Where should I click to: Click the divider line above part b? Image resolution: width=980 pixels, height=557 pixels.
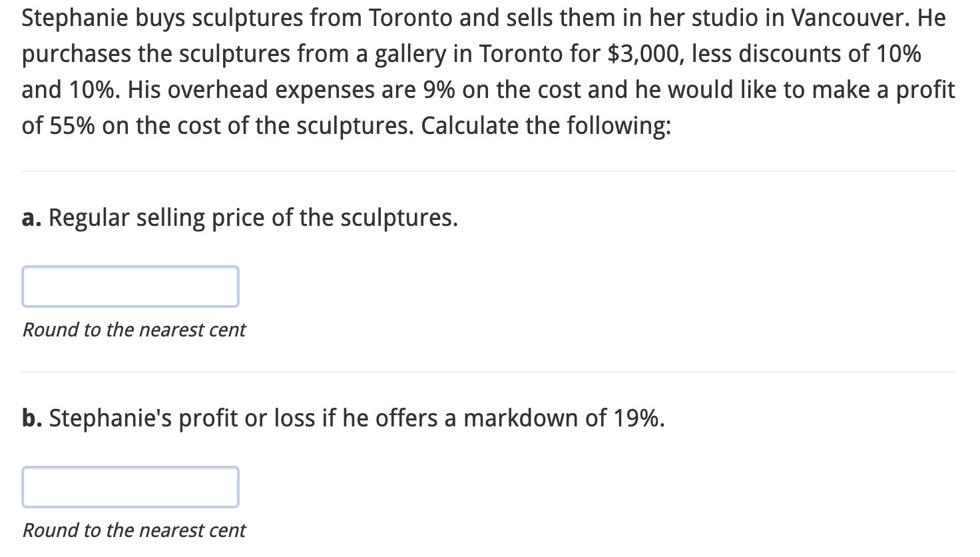tap(489, 371)
